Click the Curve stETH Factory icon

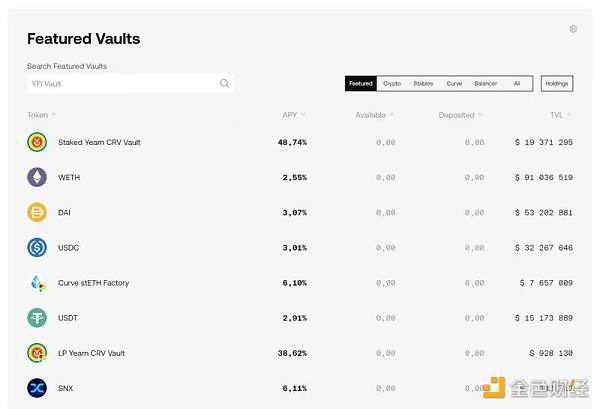(x=37, y=283)
